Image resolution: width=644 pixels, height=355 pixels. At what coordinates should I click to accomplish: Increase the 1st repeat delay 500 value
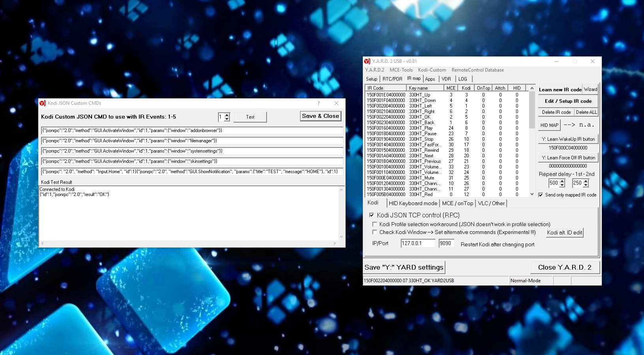[562, 181]
